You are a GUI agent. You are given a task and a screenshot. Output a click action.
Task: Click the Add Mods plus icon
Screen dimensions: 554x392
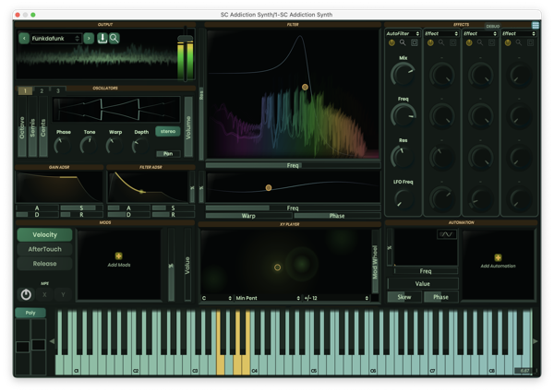(x=119, y=255)
